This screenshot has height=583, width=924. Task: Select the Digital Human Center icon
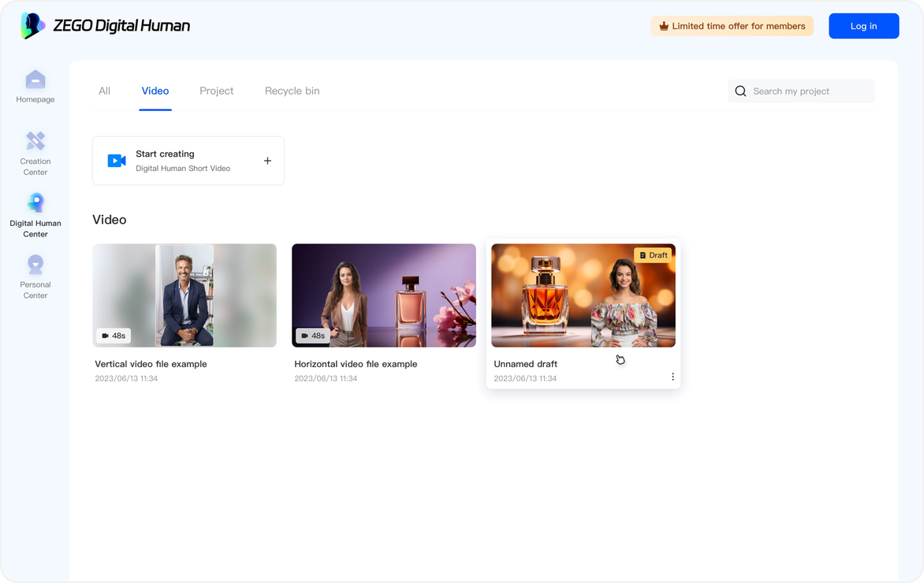[35, 203]
